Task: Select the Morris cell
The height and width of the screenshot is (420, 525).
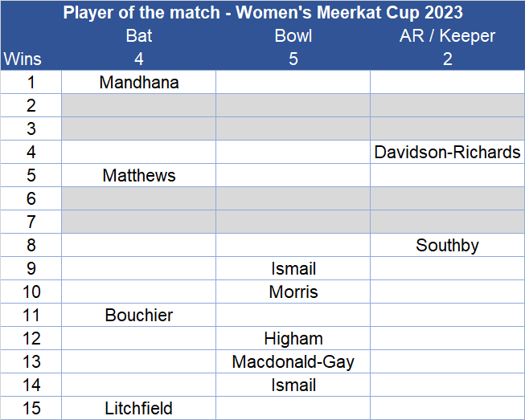Action: coord(293,292)
